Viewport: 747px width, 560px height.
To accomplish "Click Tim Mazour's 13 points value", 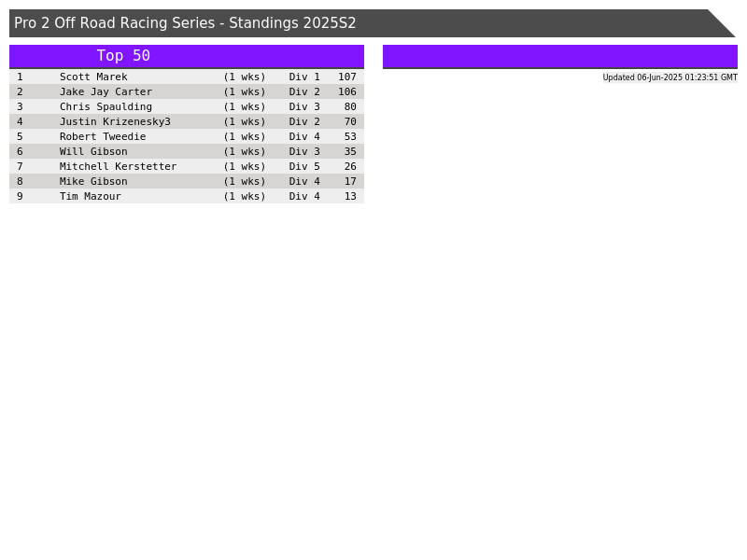I will click(x=350, y=197).
